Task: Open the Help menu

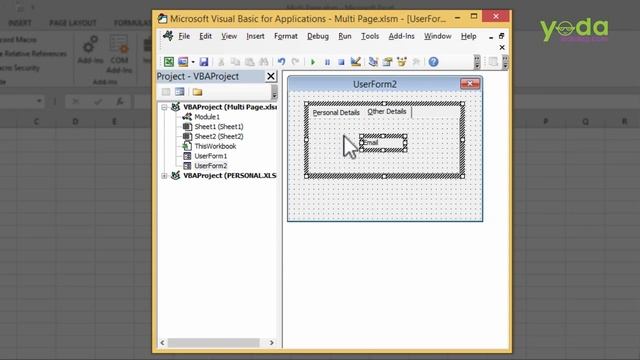Action: coord(469,36)
